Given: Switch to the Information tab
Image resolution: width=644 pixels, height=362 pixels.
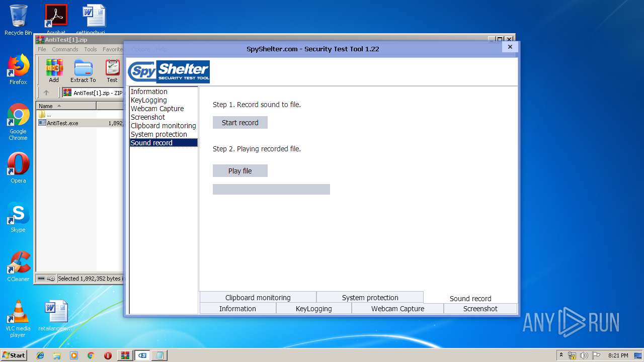Looking at the screenshot, I should click(237, 309).
